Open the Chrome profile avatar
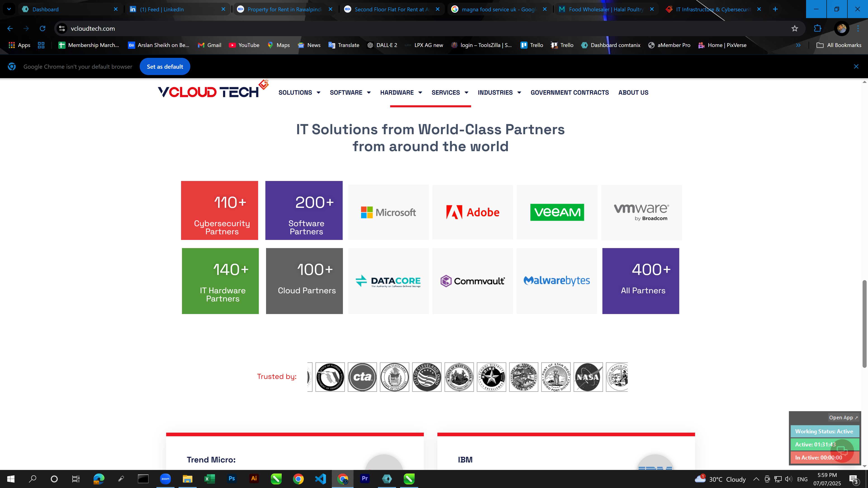This screenshot has width=868, height=488. click(841, 29)
